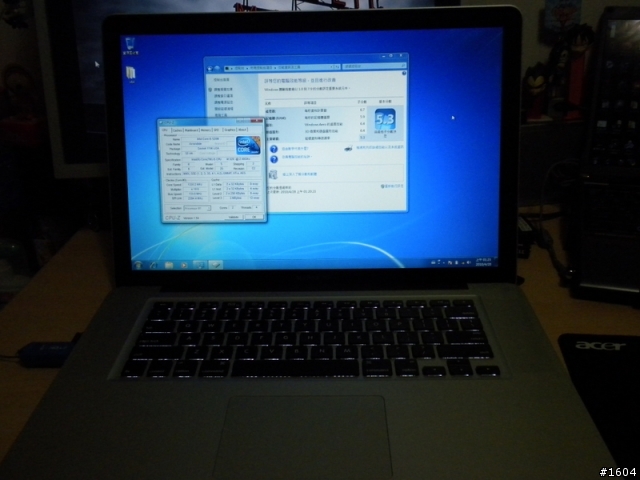
Task: Switch to the Graphics tab in CPU-Z
Action: click(x=230, y=130)
